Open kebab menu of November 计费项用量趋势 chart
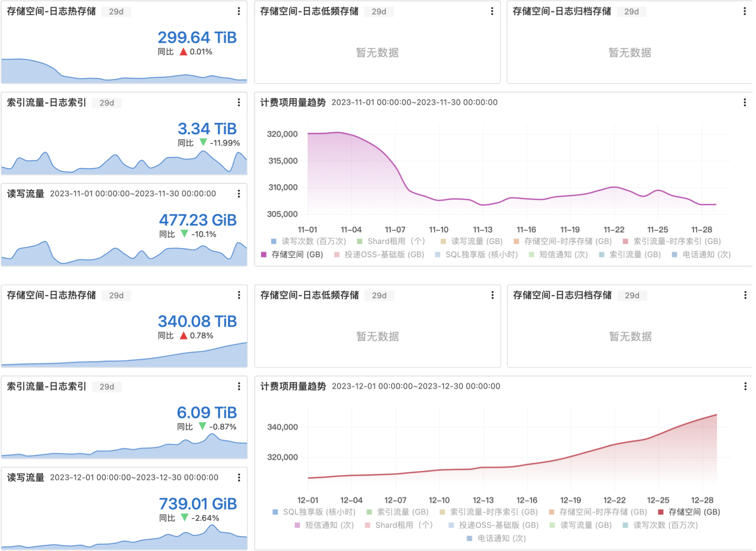756x551 pixels. (744, 102)
